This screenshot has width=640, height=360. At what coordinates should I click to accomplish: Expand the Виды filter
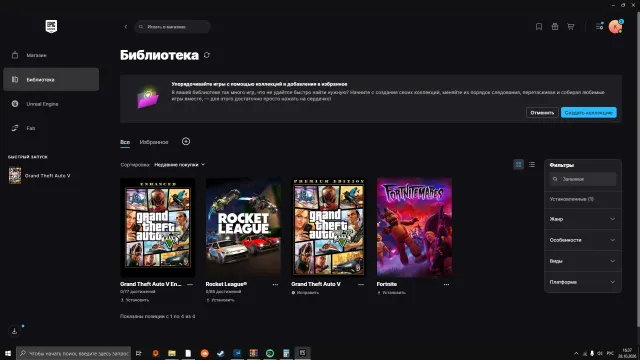[583, 261]
